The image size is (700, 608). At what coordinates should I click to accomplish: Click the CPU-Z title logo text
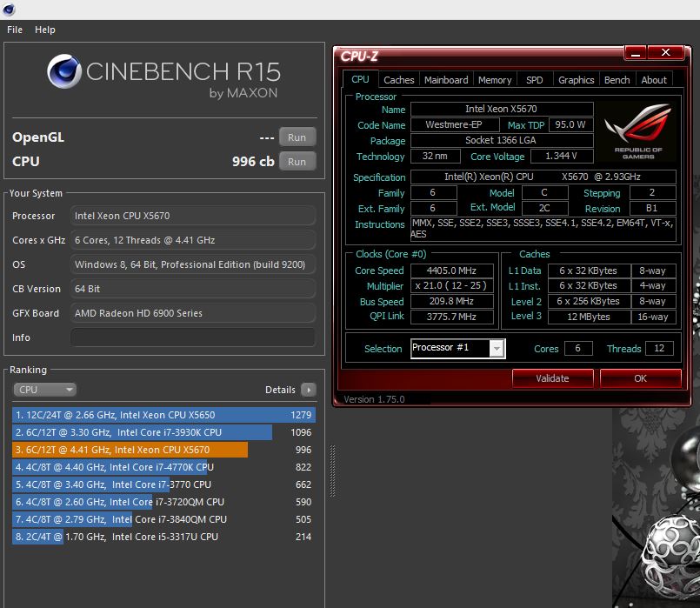point(359,57)
